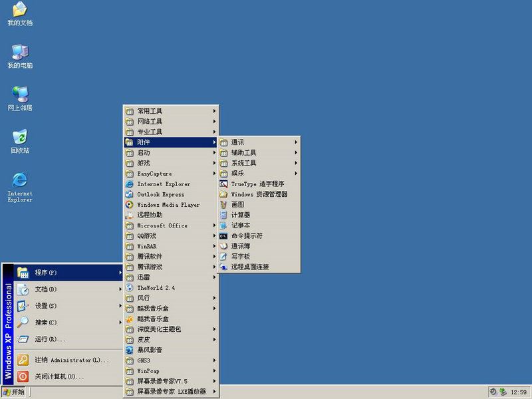Viewport: 532px width, 399px height.
Task: Open 娱乐 submenu
Action: pyautogui.click(x=259, y=174)
